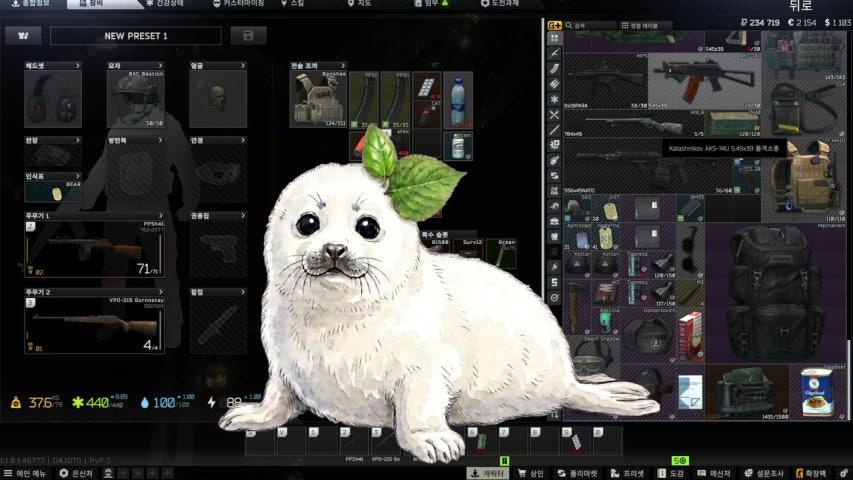Click the 정렬 테이블 sort table button

645,26
